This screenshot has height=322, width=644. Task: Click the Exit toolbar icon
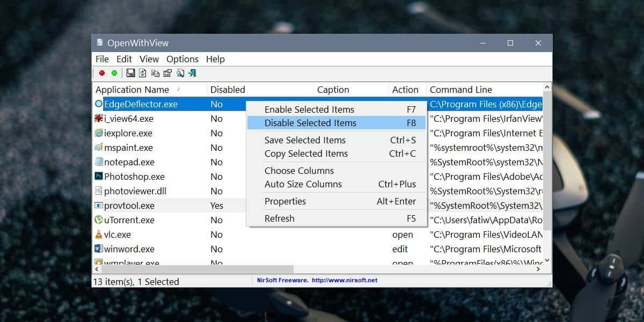193,73
